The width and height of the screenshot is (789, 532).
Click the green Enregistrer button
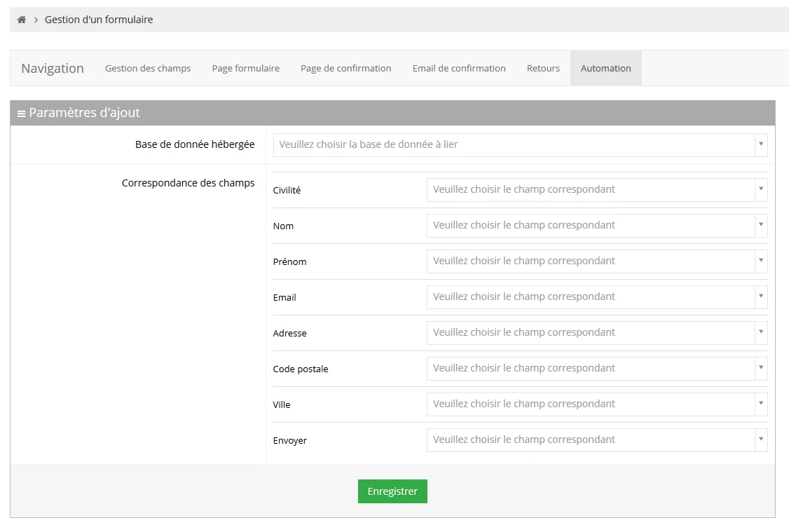point(392,491)
